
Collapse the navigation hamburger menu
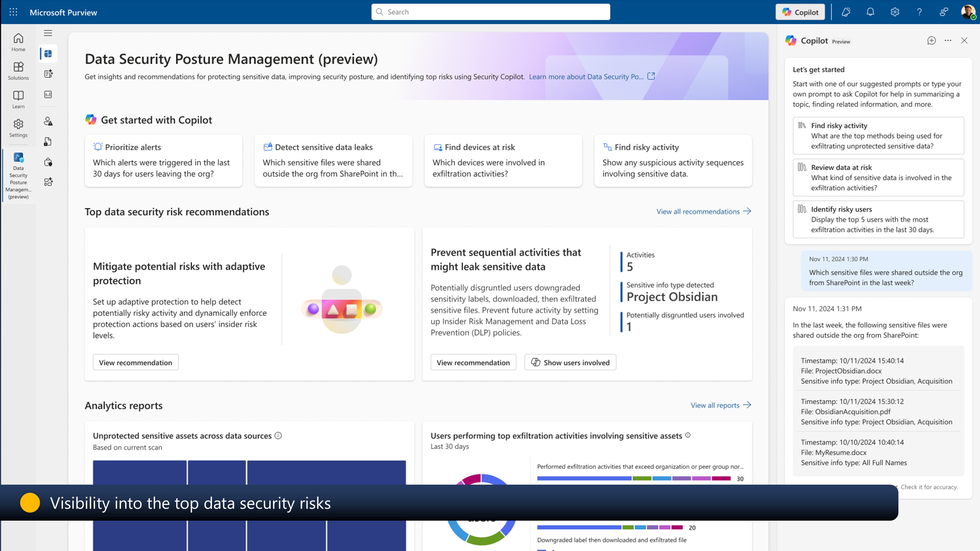(48, 33)
